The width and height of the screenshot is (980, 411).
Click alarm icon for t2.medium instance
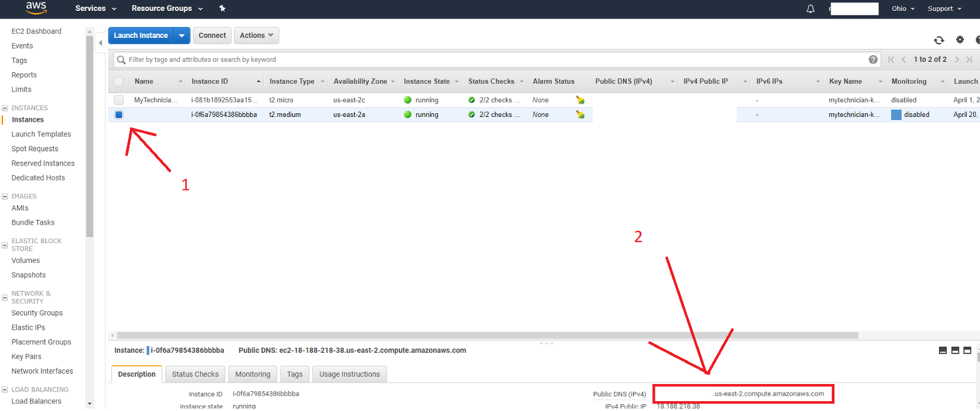point(580,115)
